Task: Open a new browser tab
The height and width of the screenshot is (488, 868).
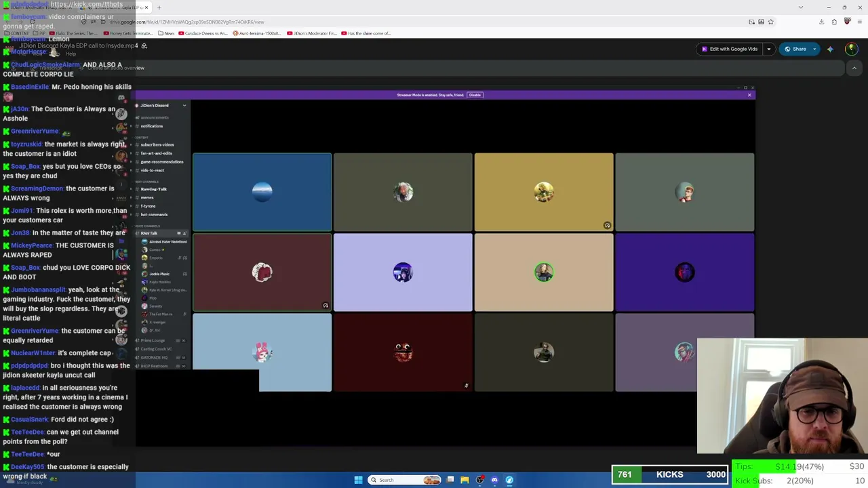Action: click(159, 7)
